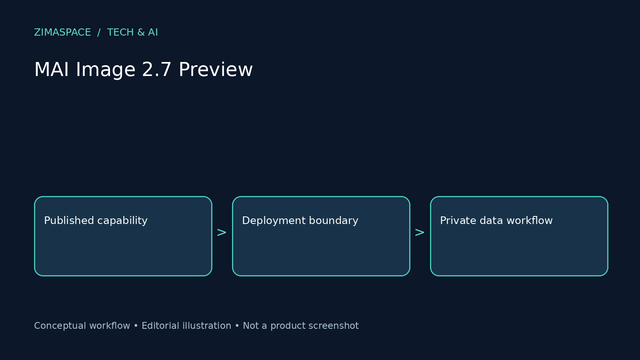Click arrow between Deployment boundary and Private data workflow
This screenshot has height=360, width=640.
click(420, 233)
